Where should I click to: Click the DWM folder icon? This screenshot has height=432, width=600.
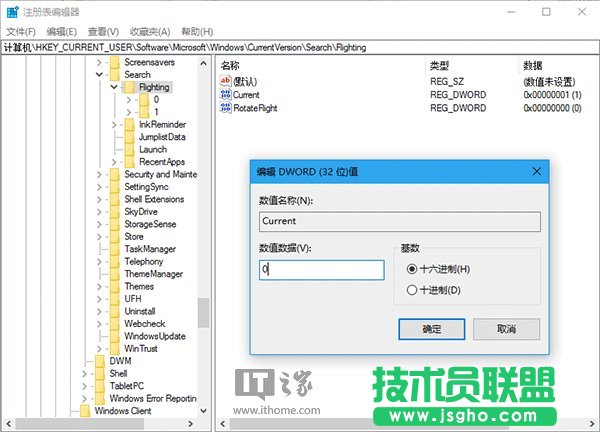click(x=100, y=361)
